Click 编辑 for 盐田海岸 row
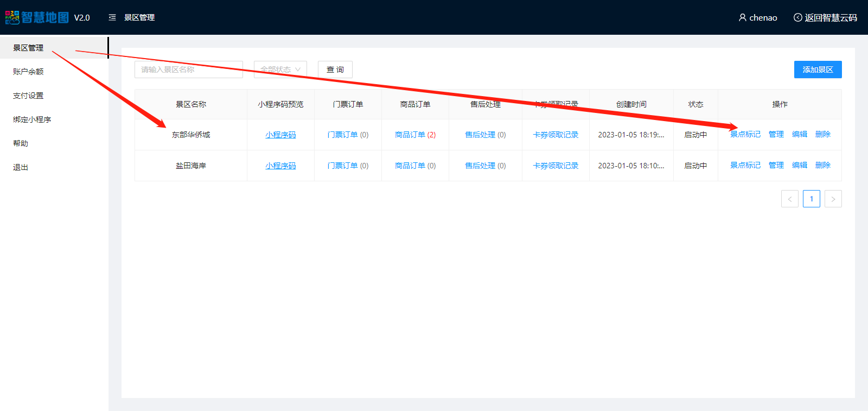The image size is (868, 411). (799, 165)
